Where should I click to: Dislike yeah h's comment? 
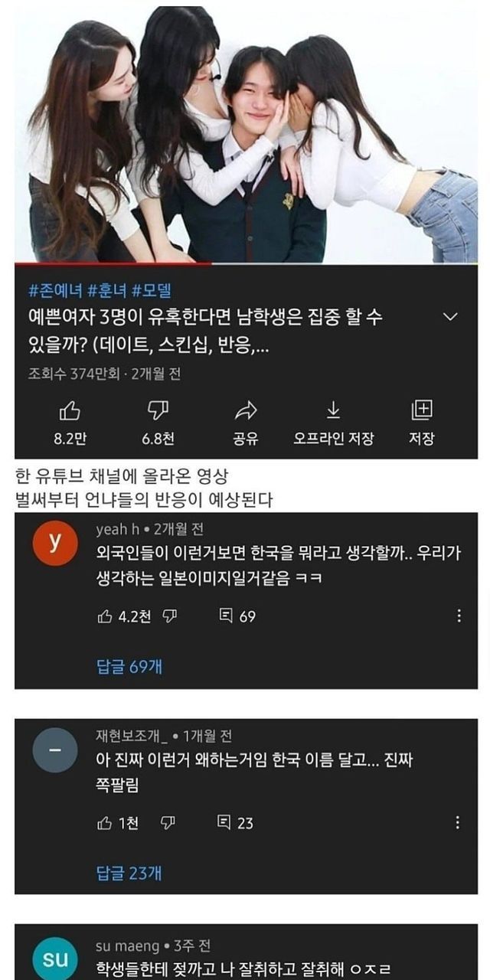pos(170,616)
